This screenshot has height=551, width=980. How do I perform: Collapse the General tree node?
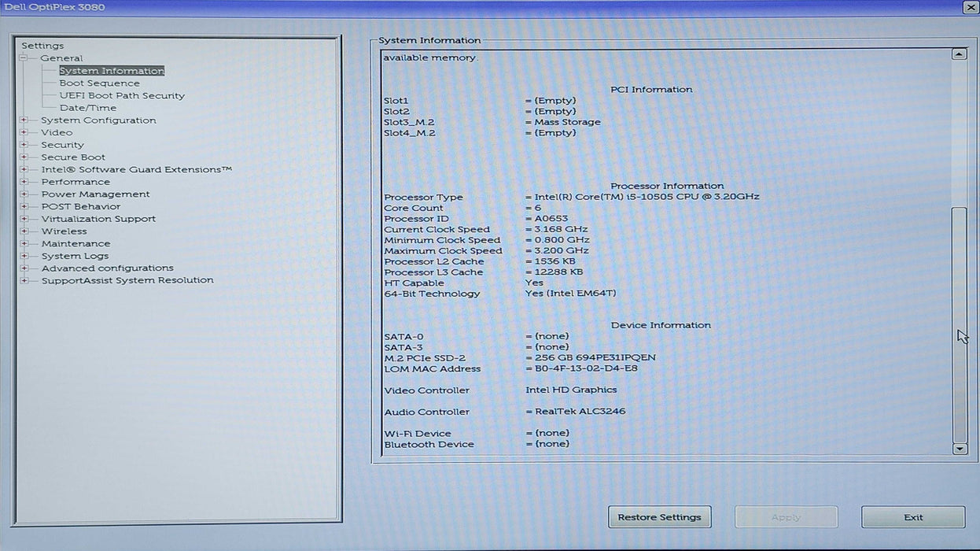pyautogui.click(x=24, y=58)
